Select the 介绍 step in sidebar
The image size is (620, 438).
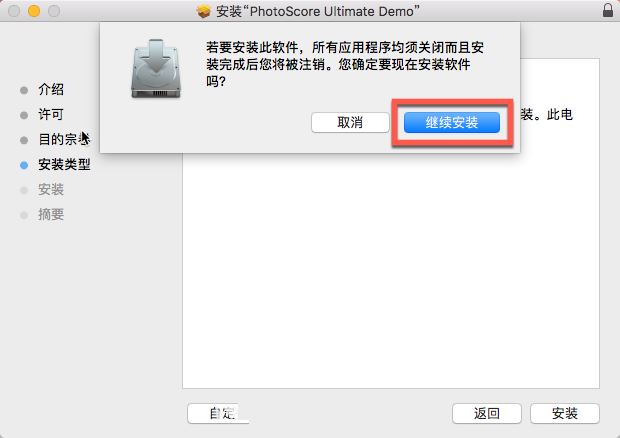point(51,89)
